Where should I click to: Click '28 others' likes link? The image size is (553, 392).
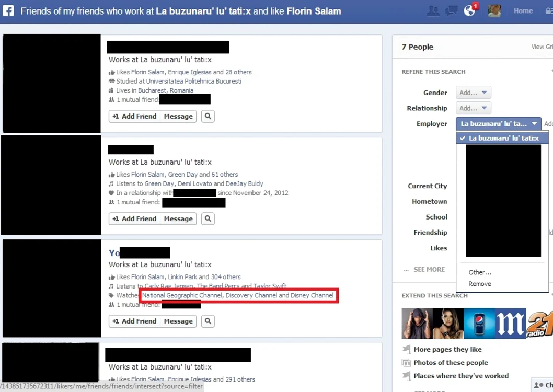pyautogui.click(x=238, y=72)
